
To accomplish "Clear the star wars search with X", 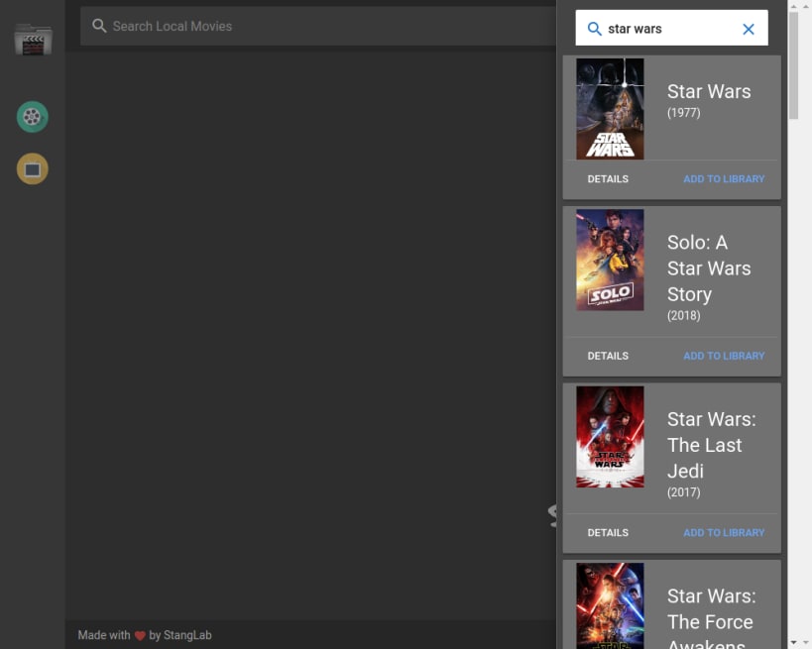I will [749, 29].
